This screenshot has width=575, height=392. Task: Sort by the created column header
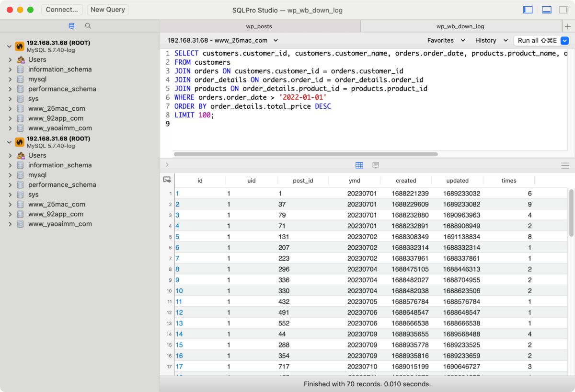point(406,181)
